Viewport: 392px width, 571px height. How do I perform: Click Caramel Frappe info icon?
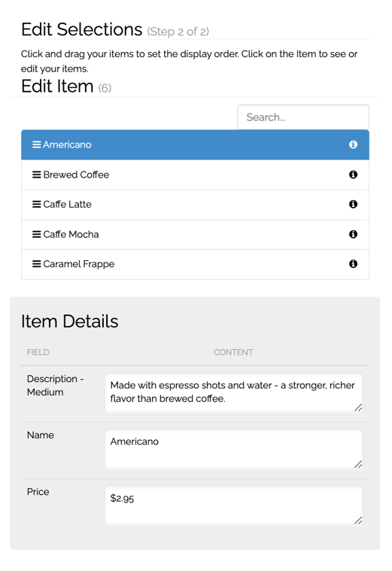(x=353, y=263)
